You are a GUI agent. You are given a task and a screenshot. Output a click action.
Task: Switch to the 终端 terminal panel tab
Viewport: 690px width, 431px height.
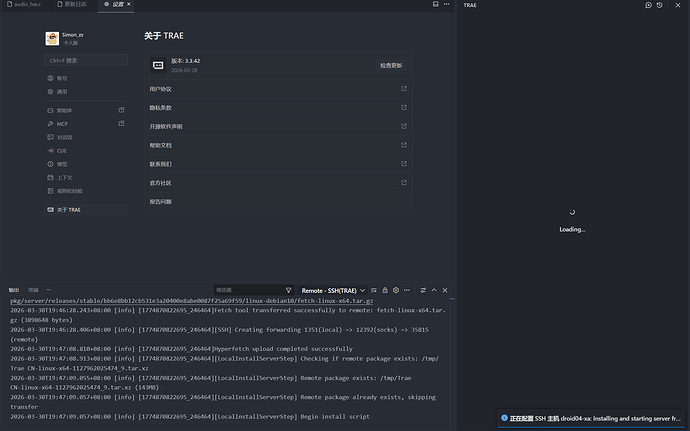[x=33, y=290]
